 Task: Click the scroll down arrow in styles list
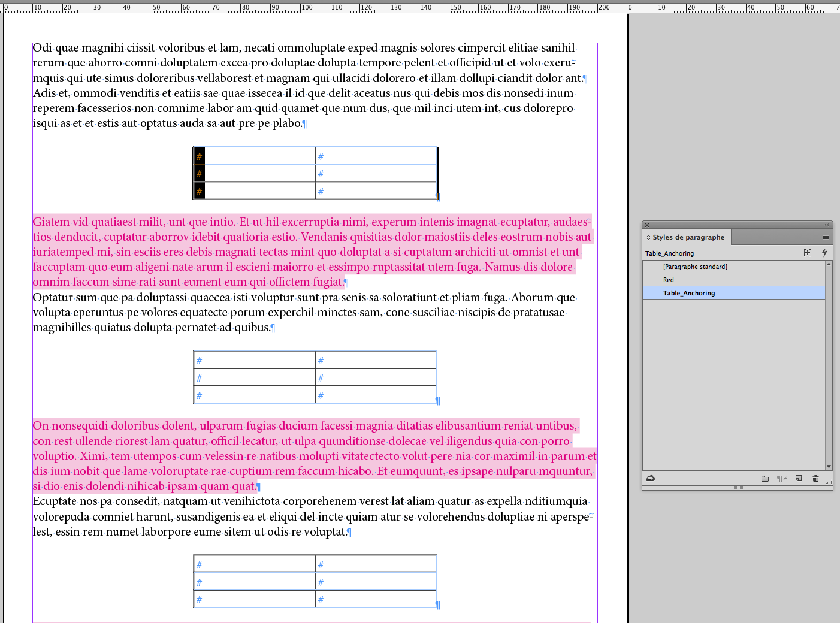point(829,467)
